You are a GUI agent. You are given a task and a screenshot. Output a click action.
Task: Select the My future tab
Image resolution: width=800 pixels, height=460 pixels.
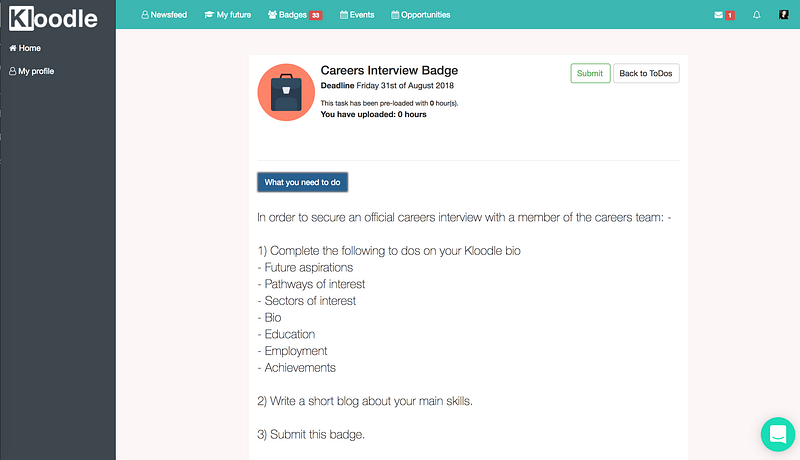[x=228, y=15]
